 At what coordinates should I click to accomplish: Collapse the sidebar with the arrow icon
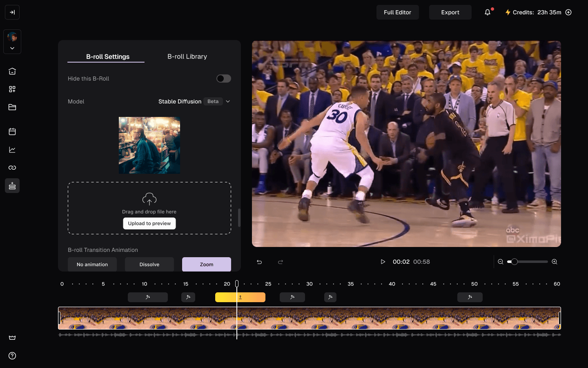click(12, 12)
